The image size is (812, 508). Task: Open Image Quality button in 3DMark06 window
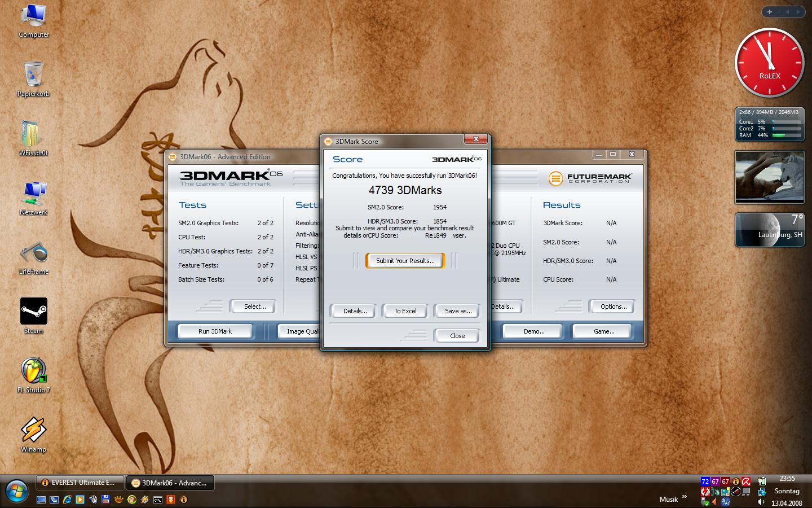tap(299, 331)
